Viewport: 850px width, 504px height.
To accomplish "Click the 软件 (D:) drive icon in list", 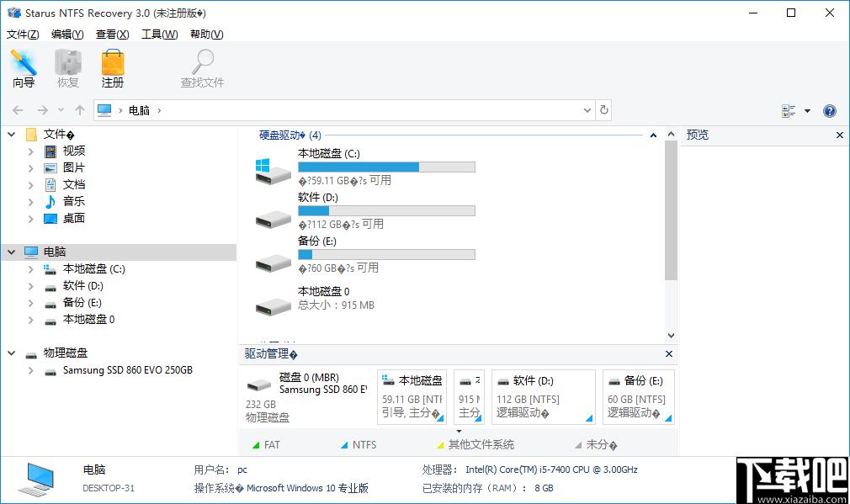I will 274,220.
